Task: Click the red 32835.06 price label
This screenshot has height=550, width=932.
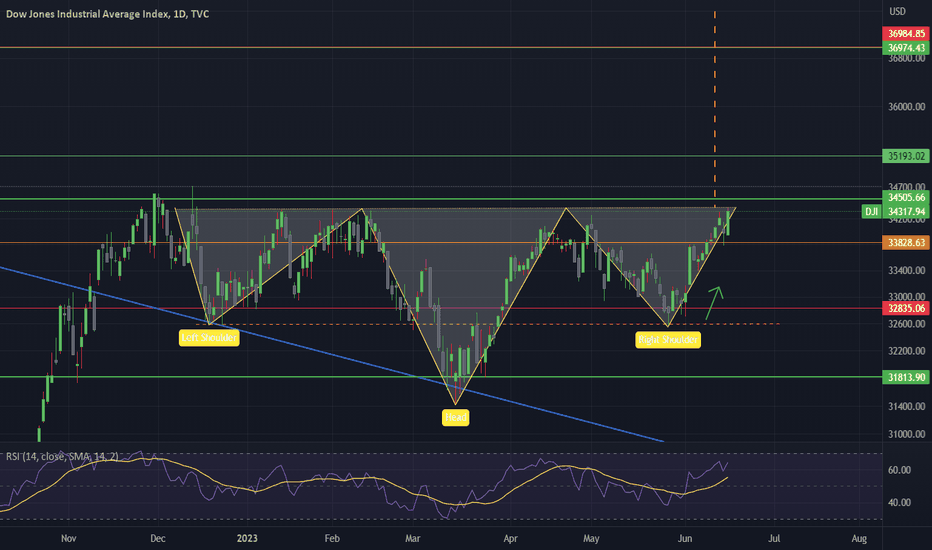Action: point(906,308)
